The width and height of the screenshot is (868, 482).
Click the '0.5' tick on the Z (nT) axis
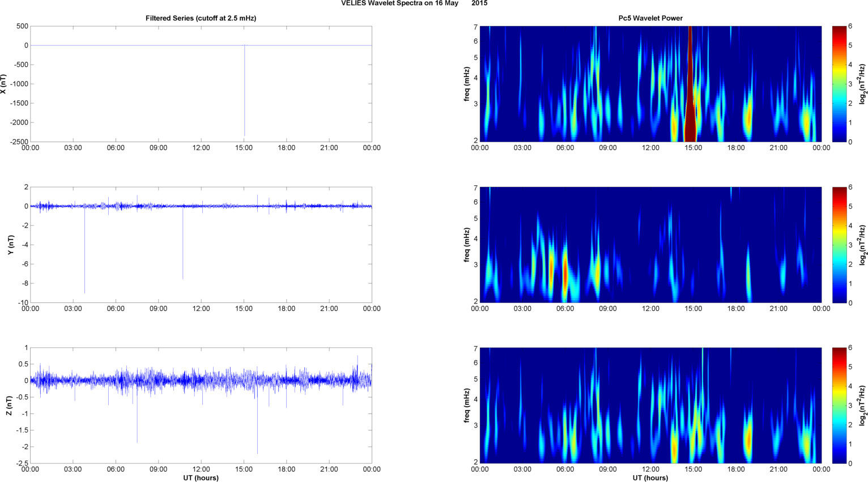(23, 364)
